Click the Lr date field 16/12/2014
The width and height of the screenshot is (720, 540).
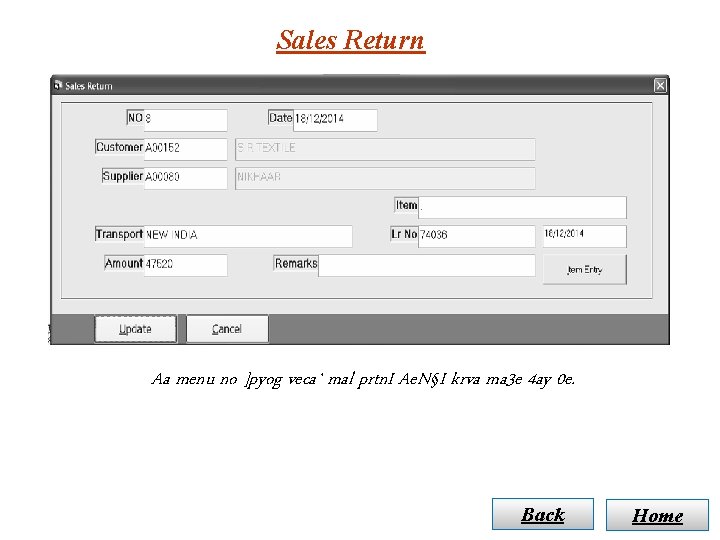(585, 236)
